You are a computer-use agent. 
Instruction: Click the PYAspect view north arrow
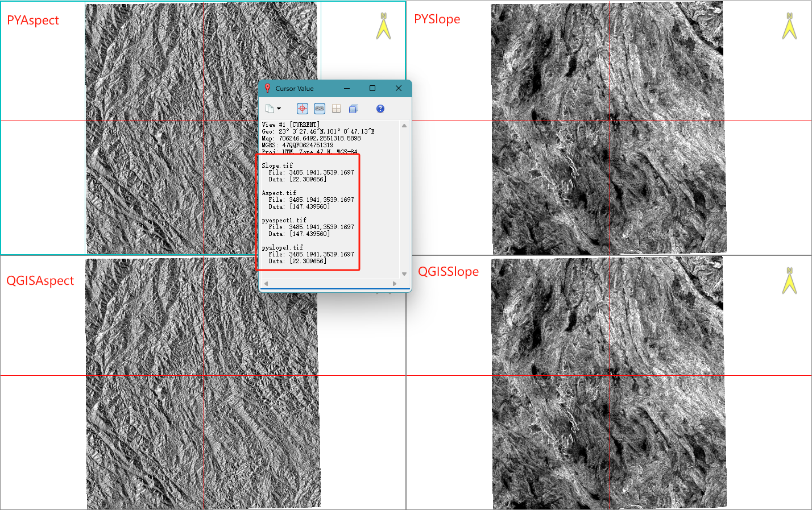click(384, 26)
